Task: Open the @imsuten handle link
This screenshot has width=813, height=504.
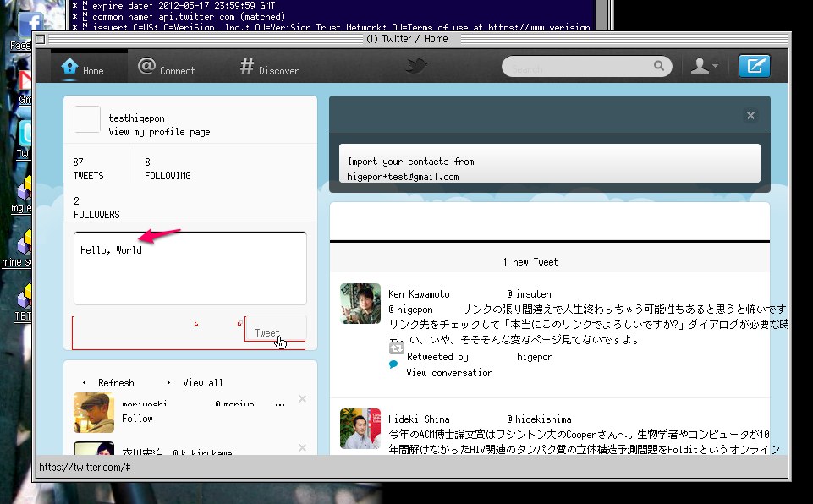Action: [529, 294]
